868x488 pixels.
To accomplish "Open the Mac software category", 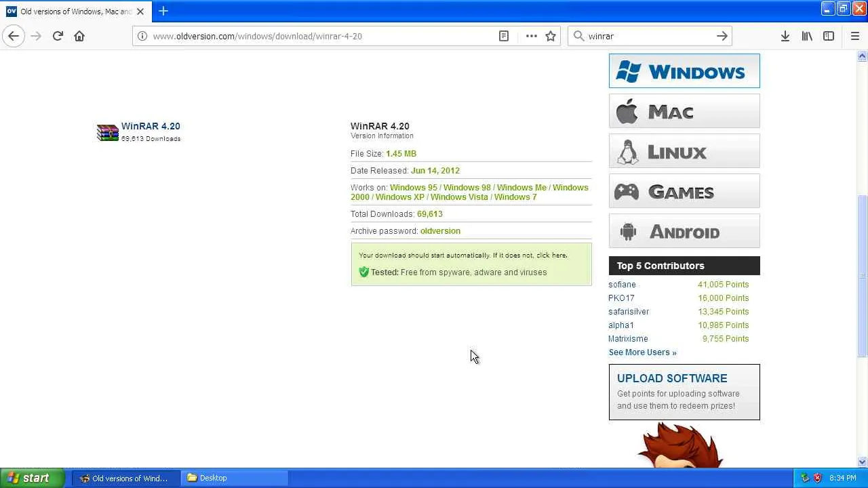I will (684, 111).
